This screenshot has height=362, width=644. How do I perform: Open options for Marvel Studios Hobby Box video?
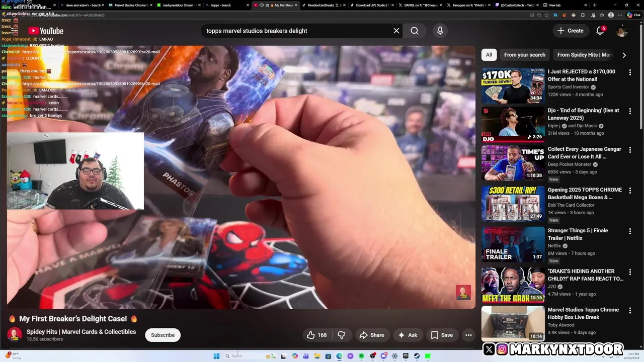630,311
